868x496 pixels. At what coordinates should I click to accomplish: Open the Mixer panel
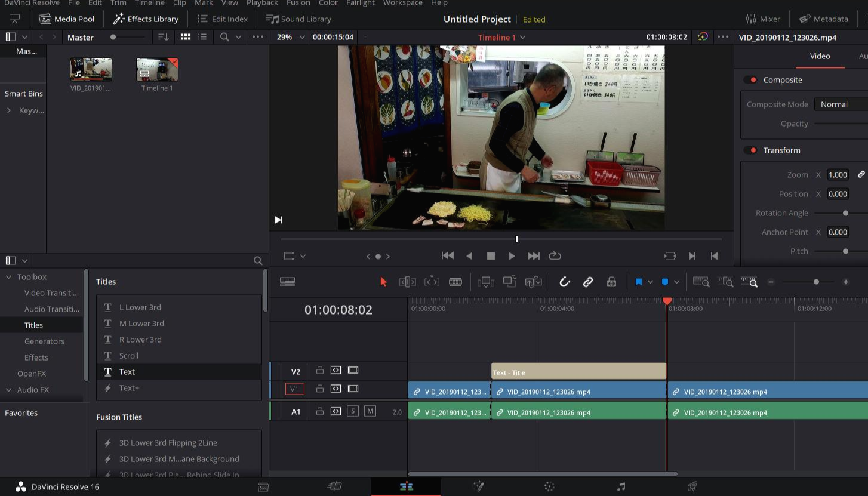763,19
